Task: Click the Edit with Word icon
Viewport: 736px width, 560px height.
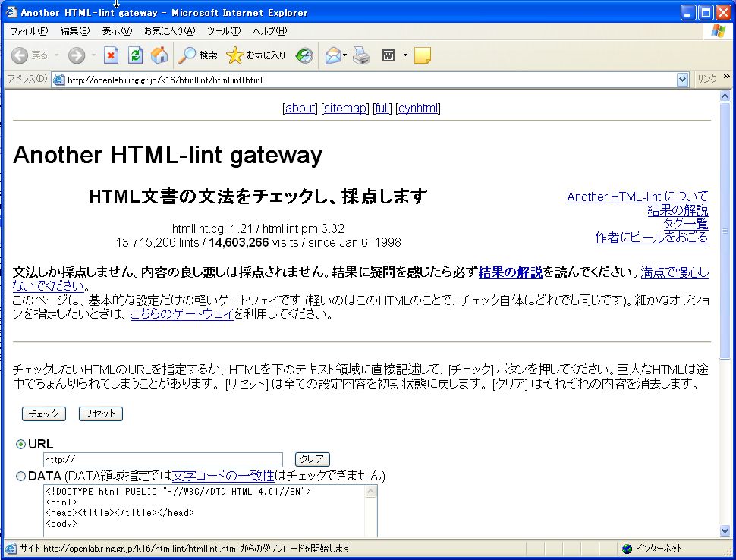Action: coord(388,55)
